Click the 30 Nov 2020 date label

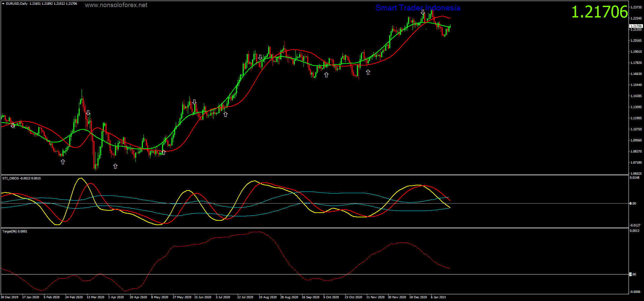coord(397,297)
